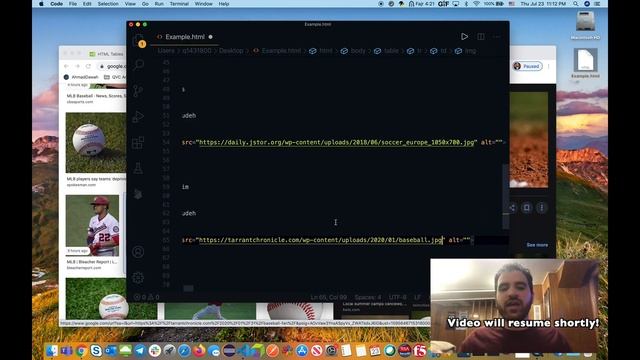Click the Paused profile button in Chrome
The height and width of the screenshot is (360, 640).
[x=527, y=66]
